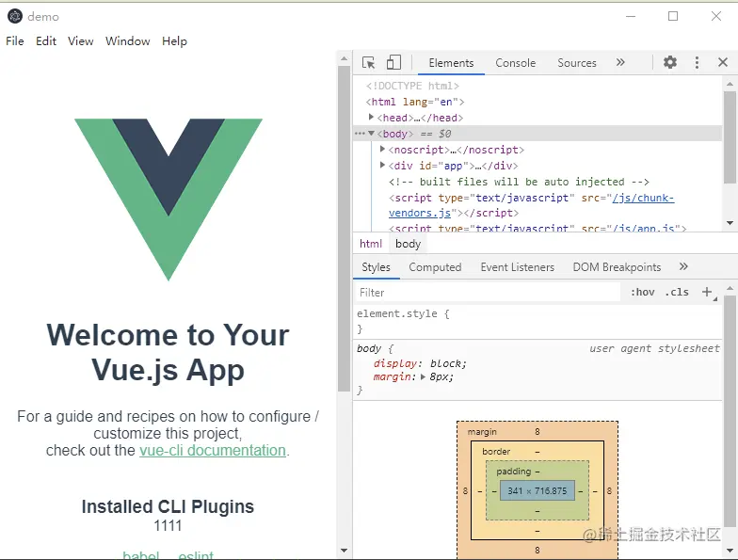This screenshot has width=738, height=560.
Task: Open the Help menu
Action: pyautogui.click(x=174, y=41)
